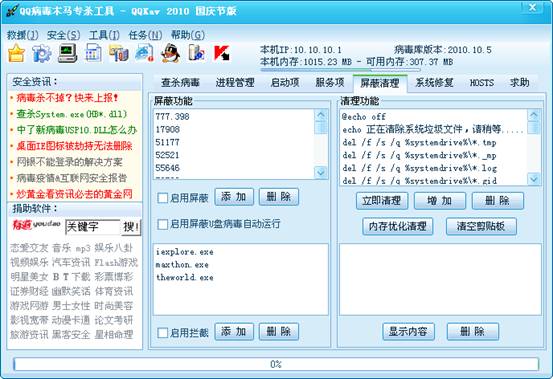Viewport: 553px width, 379px height.
Task: Click the Internet Explorer page toolbar icon
Action: click(x=145, y=53)
